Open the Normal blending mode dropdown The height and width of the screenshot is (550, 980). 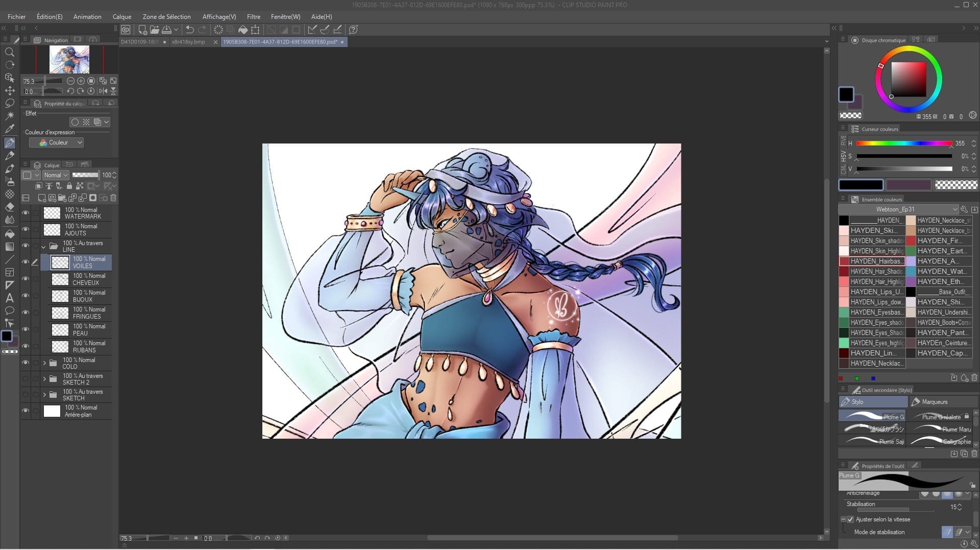55,175
